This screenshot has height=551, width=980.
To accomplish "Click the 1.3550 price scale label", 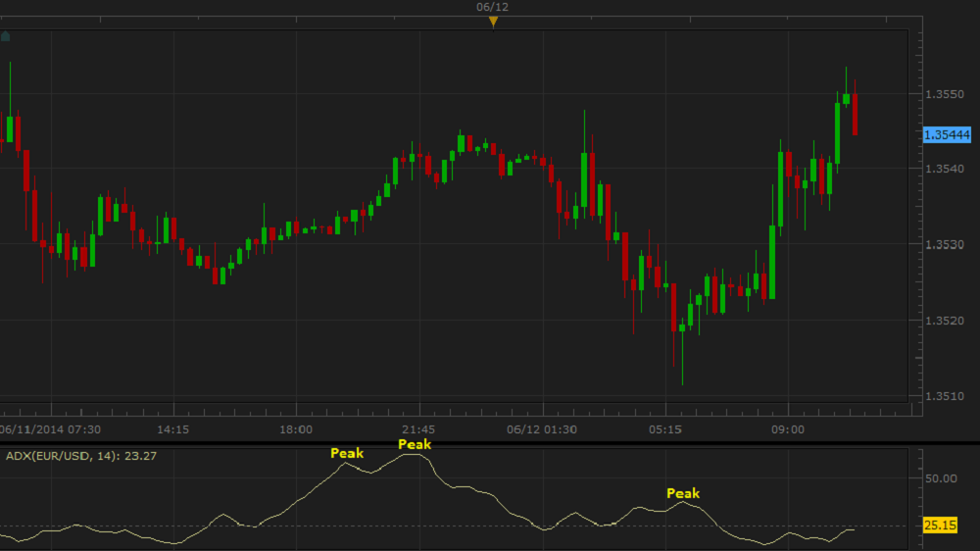I will point(945,94).
